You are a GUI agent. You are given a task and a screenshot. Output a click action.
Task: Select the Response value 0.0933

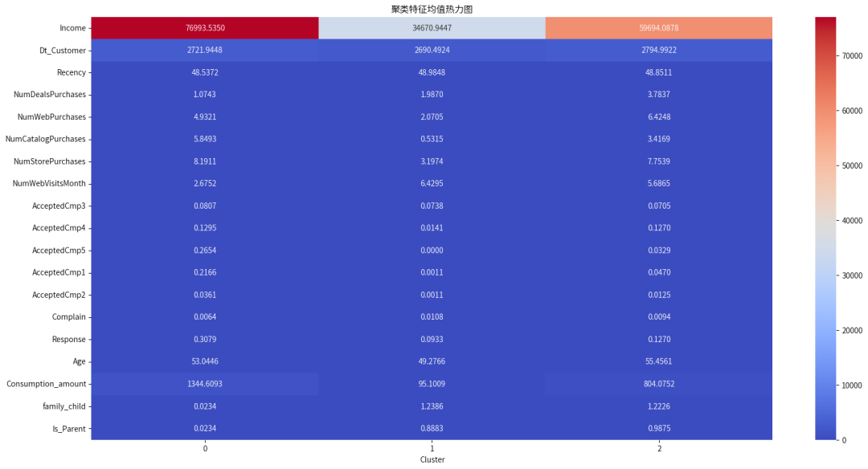coord(432,339)
